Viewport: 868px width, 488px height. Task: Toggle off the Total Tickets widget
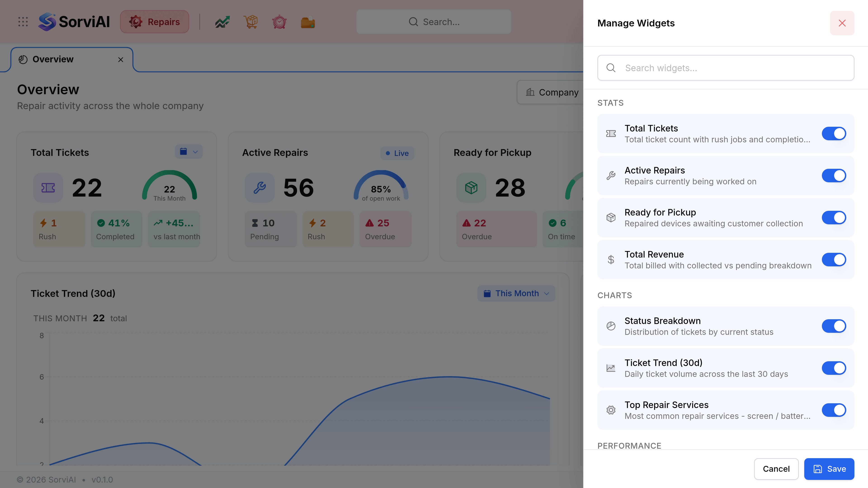point(834,134)
